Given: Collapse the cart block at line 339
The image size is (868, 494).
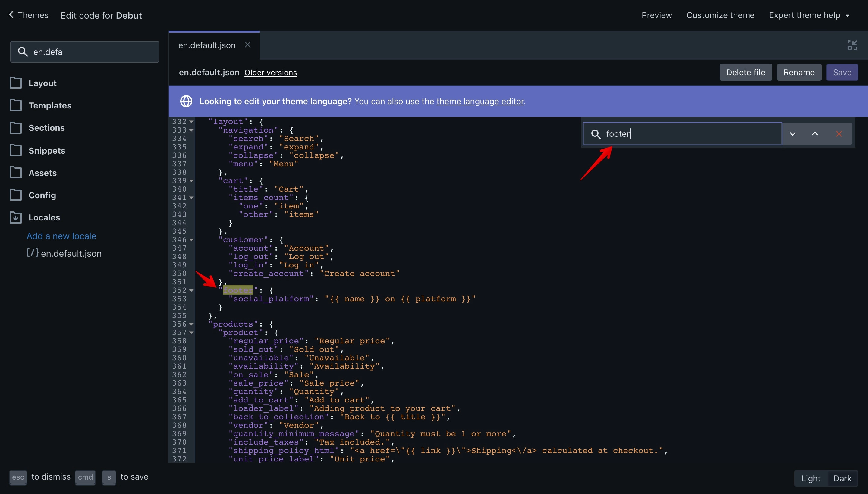Looking at the screenshot, I should [191, 180].
